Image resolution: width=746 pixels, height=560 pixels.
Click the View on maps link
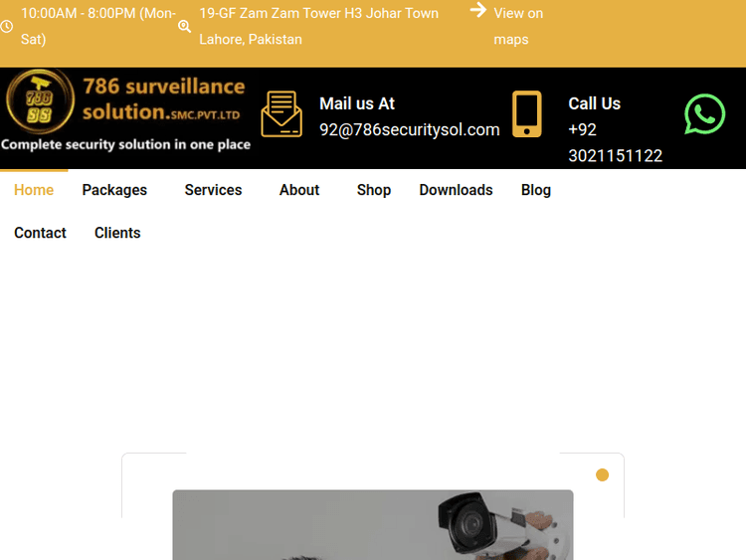[x=518, y=26]
